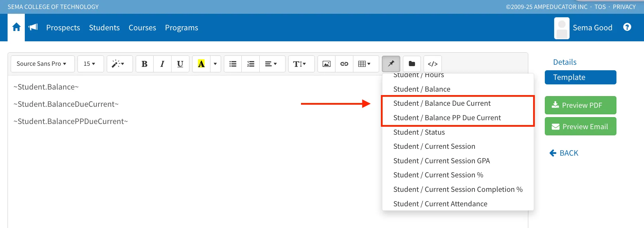644x228 pixels.
Task: Open the Students menu
Action: (x=104, y=28)
